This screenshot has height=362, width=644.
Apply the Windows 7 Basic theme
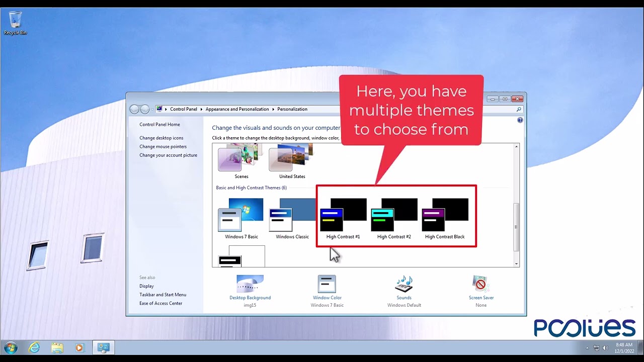pyautogui.click(x=242, y=219)
